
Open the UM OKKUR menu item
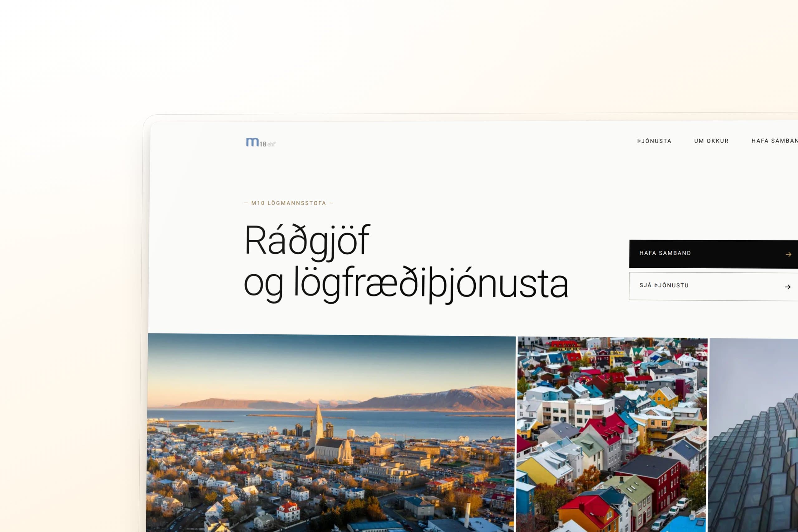(x=711, y=141)
